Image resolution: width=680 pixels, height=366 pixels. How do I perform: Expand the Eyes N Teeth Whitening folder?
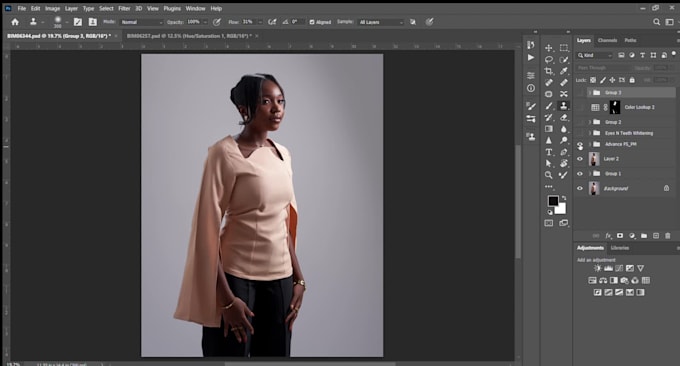pyautogui.click(x=590, y=133)
